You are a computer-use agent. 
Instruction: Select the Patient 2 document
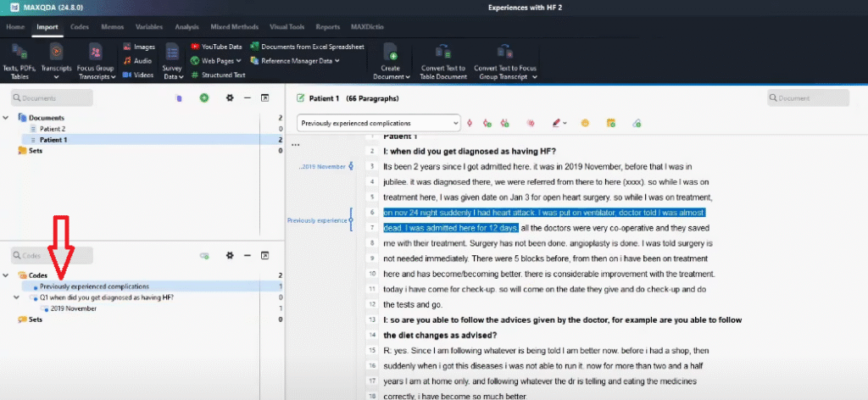click(52, 129)
